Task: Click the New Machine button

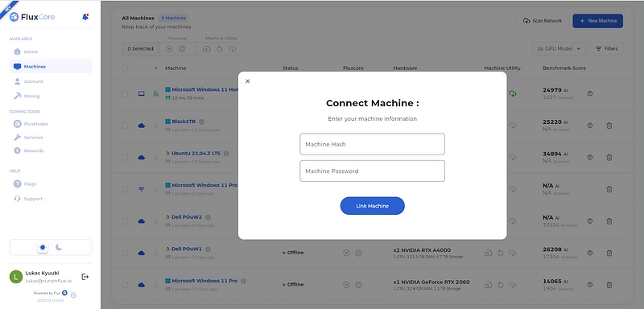Action: (597, 21)
